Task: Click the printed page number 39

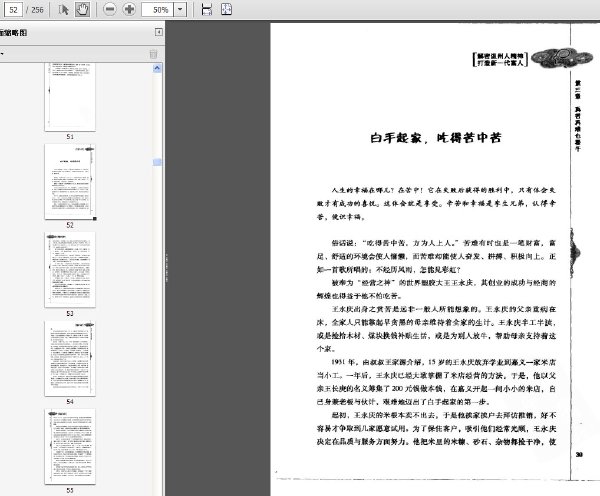Action: 579,455
